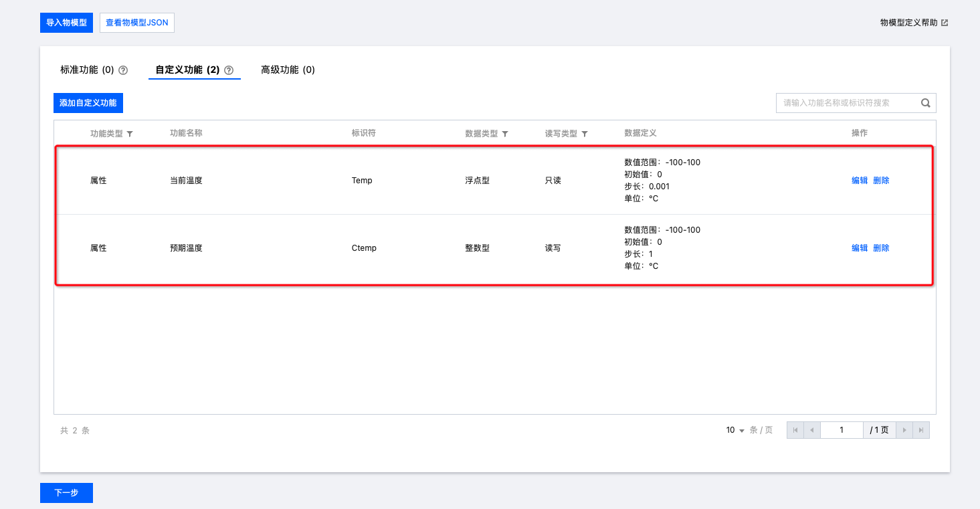Delete the 预期温度 Ctemp row
Image resolution: width=980 pixels, height=509 pixels.
tap(881, 248)
